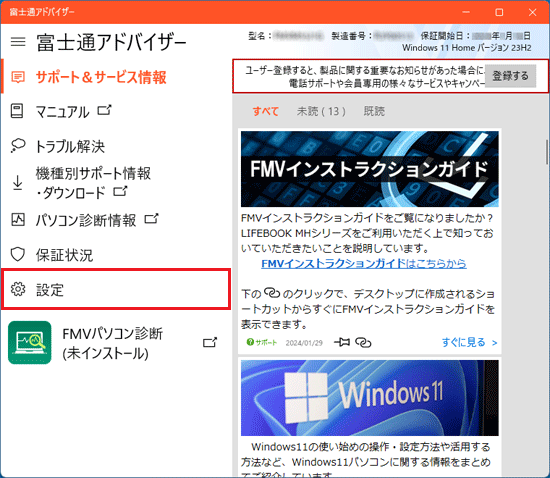Close the 富士通アドバイザー window
Image resolution: width=550 pixels, height=478 pixels.
[x=532, y=12]
